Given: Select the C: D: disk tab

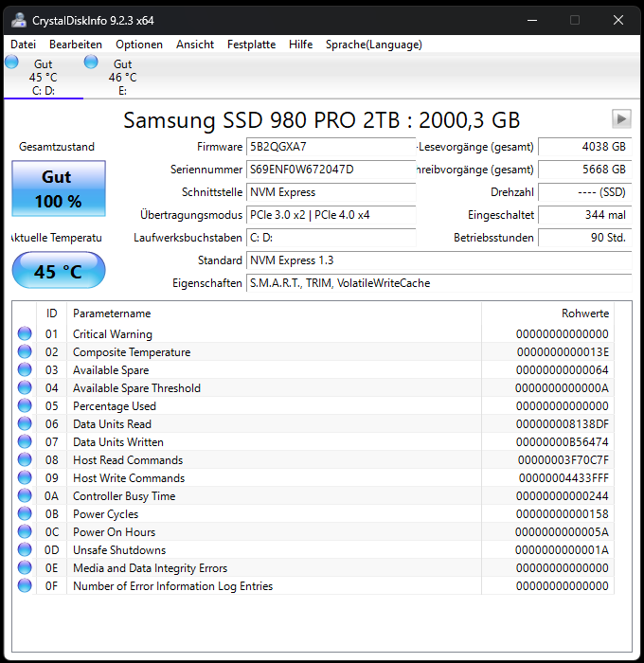Looking at the screenshot, I should 44,77.
